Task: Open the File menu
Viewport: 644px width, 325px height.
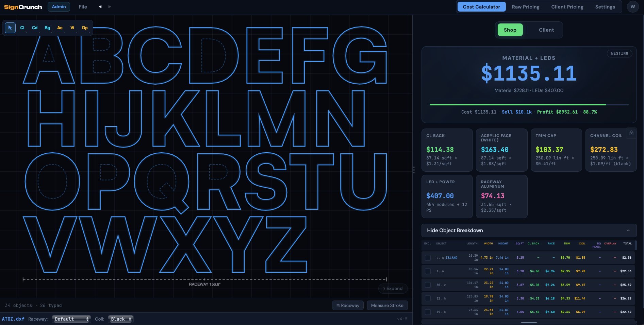Action: [82, 6]
